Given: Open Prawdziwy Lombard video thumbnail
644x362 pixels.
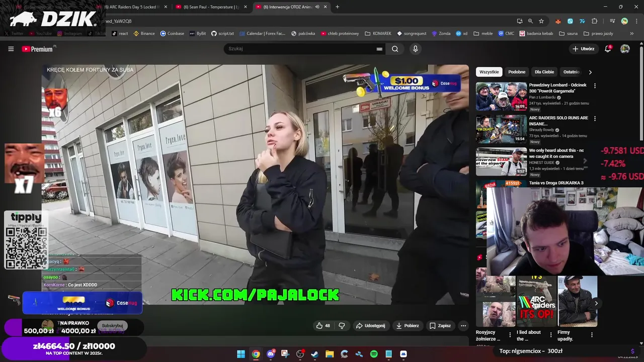Looking at the screenshot, I should coord(501,96).
